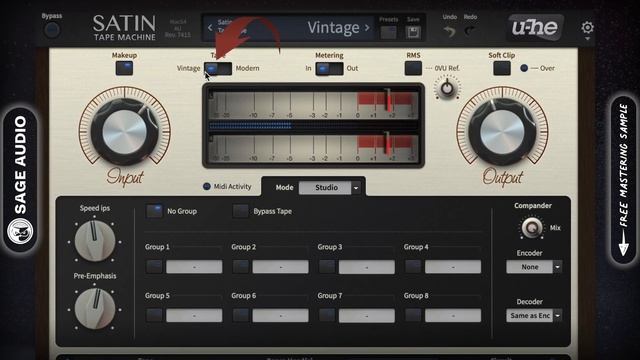Toggle the Group 1 button
Viewport: 640px width, 360px height.
pyautogui.click(x=154, y=267)
